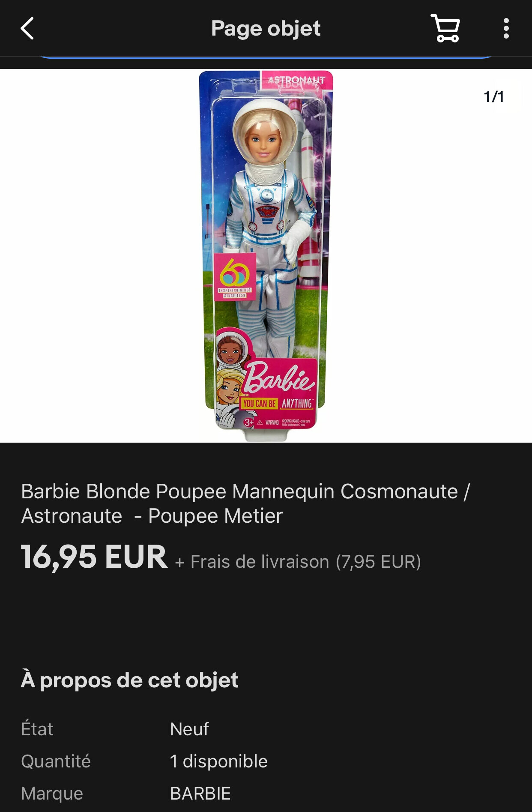532x812 pixels.
Task: Tap the BARBIE brand value
Action: [200, 794]
